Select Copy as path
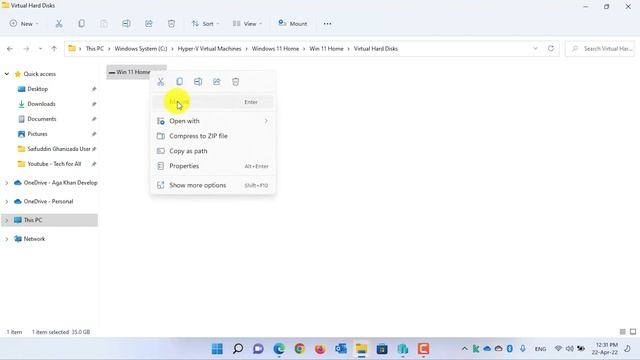 [213, 151]
